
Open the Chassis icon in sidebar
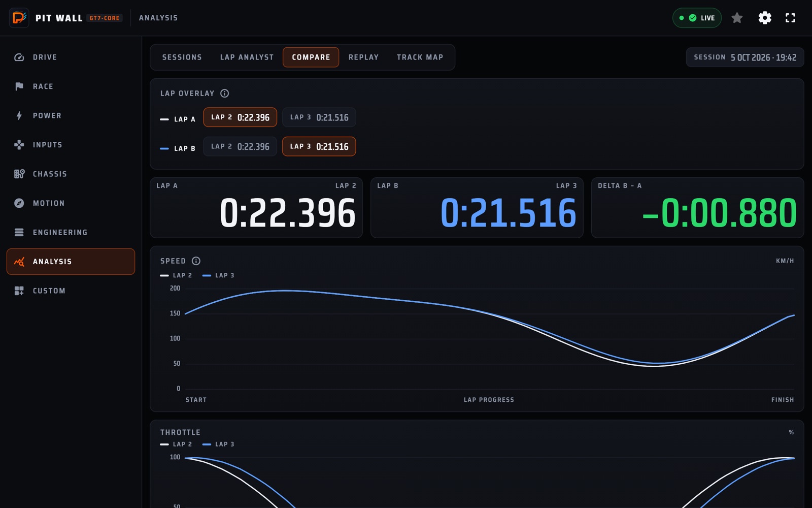pos(19,174)
